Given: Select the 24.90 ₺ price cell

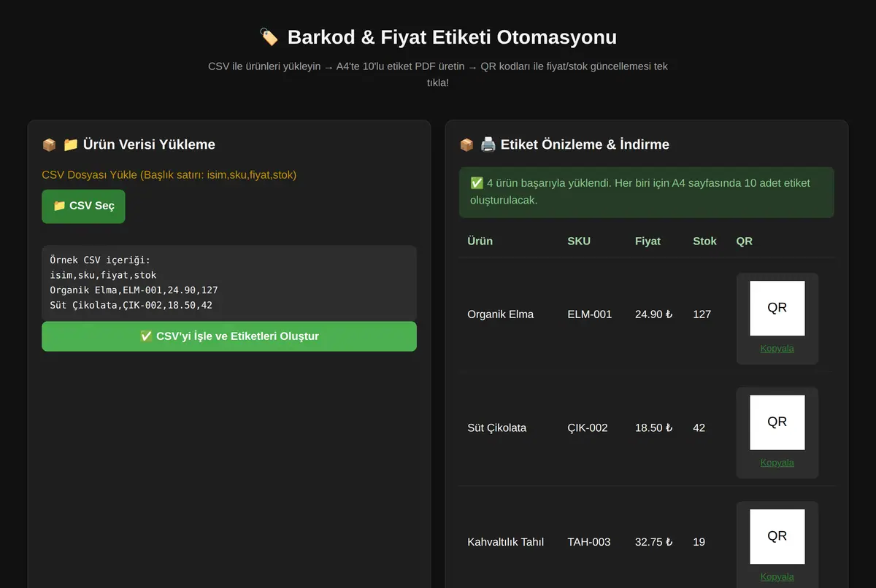Looking at the screenshot, I should (x=653, y=314).
